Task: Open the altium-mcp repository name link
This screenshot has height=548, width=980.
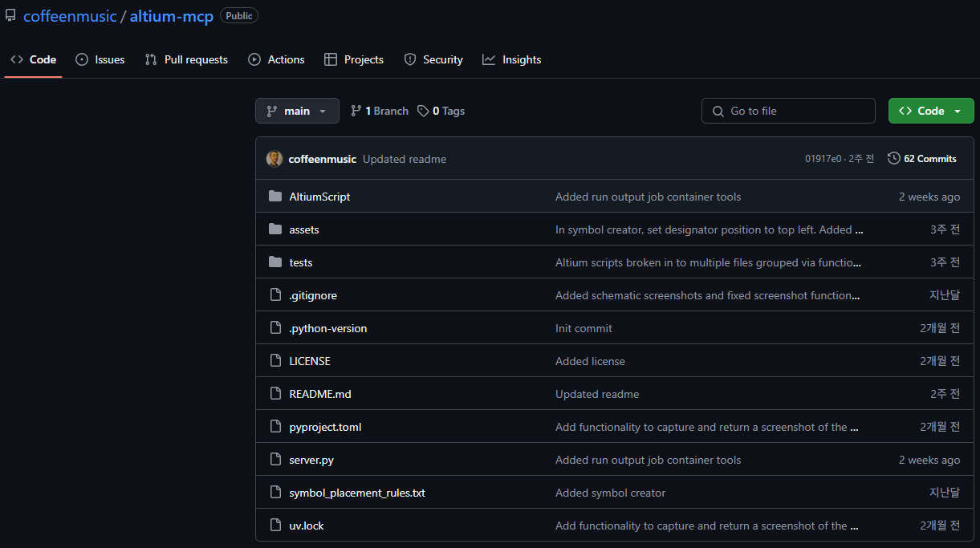Action: [x=171, y=16]
